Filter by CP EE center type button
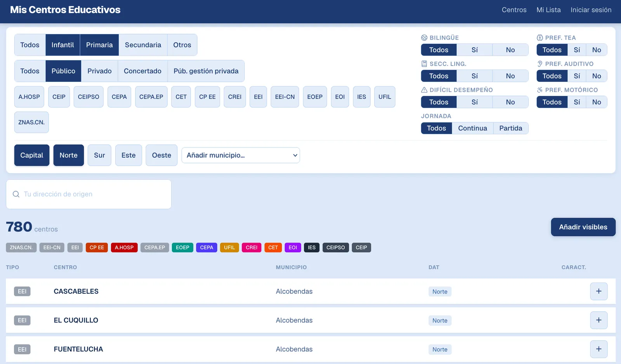Image resolution: width=621 pixels, height=364 pixels. click(207, 97)
